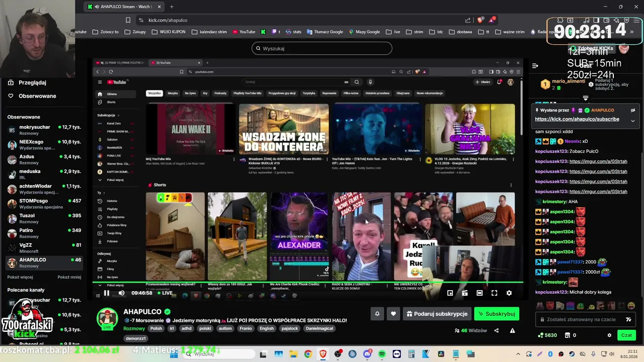
Task: Open meduska channel in sidebar
Action: [x=44, y=174]
